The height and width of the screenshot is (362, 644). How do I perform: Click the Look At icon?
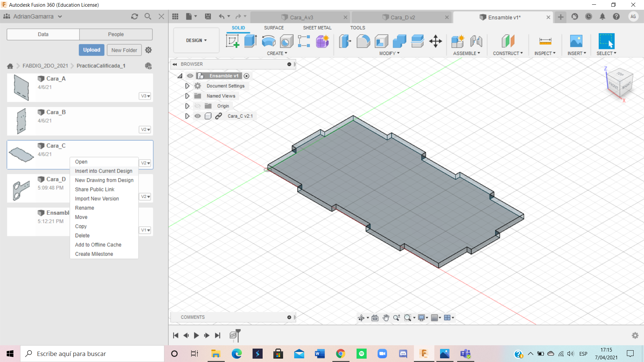coord(375,318)
